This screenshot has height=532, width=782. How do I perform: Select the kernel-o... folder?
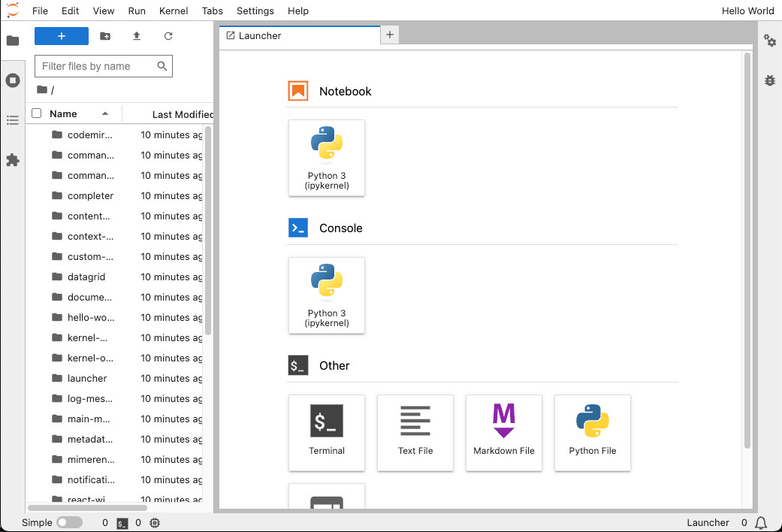(x=115, y=358)
